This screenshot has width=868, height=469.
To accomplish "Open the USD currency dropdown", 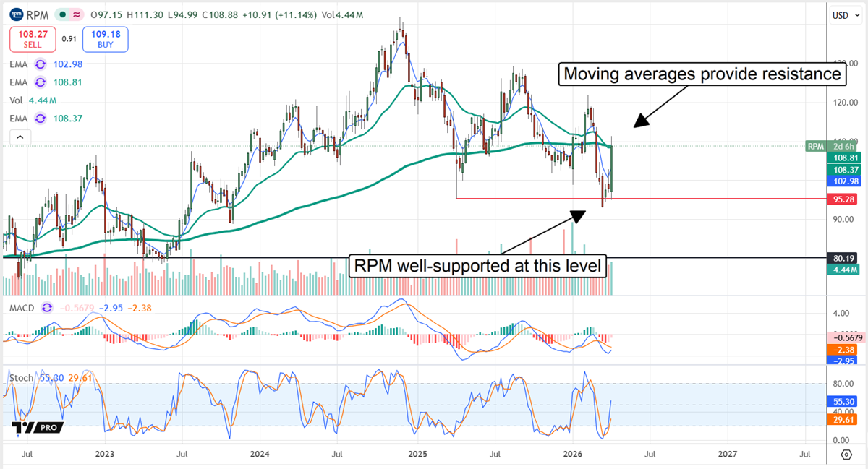I will click(840, 15).
